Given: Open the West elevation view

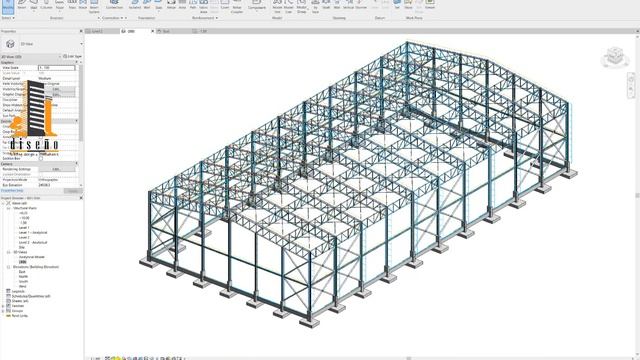Looking at the screenshot, I should pos(22,287).
